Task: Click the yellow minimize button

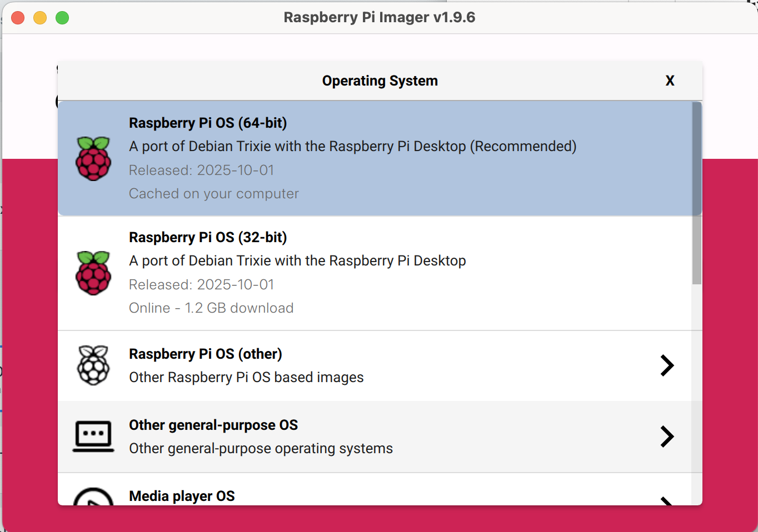Action: (39, 17)
